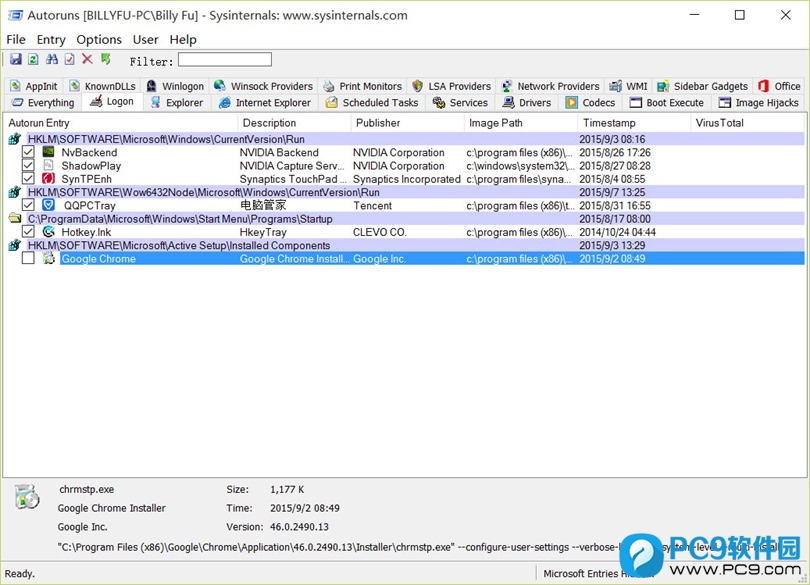Viewport: 810px width, 585px height.
Task: Open the Sidebar Gadgets tab
Action: (703, 86)
